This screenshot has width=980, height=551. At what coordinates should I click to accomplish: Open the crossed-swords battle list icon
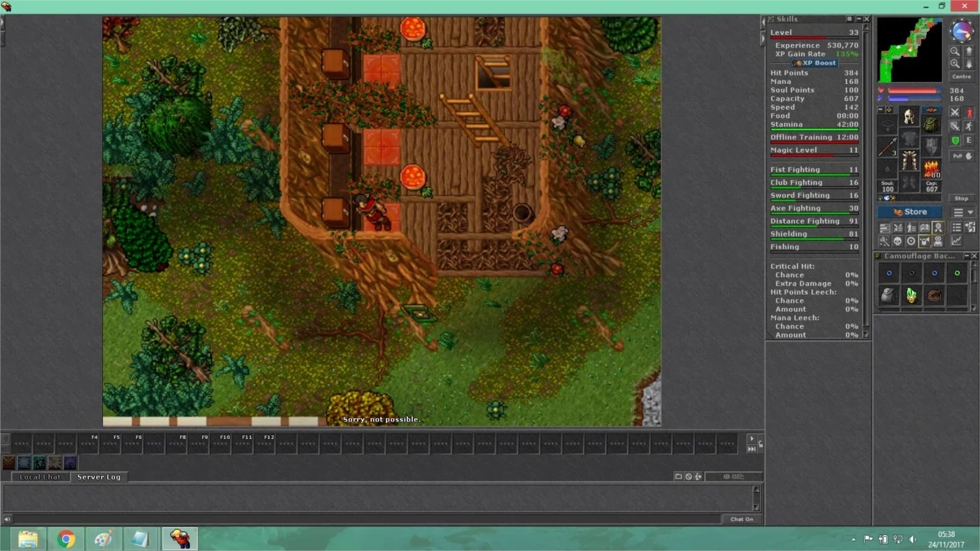[897, 228]
